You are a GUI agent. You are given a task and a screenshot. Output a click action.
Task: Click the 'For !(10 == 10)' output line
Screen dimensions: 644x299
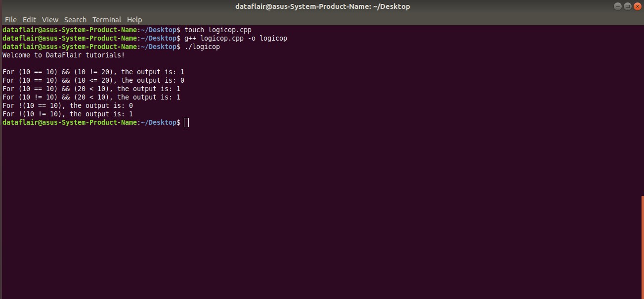(x=68, y=105)
